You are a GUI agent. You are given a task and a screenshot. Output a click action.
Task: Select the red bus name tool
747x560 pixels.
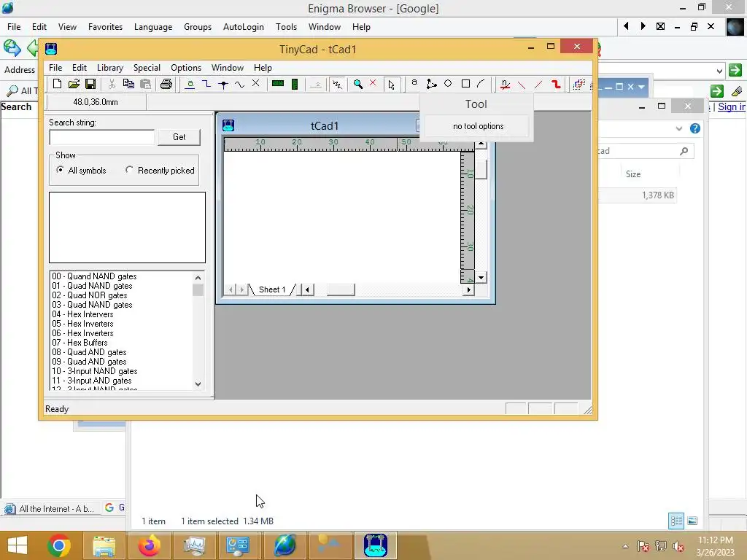coord(505,85)
